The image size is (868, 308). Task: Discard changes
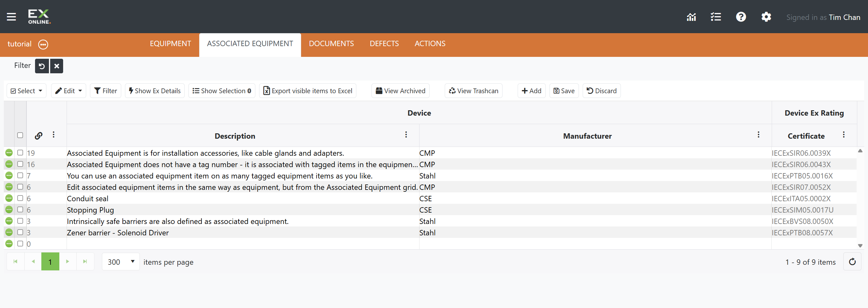tap(602, 91)
